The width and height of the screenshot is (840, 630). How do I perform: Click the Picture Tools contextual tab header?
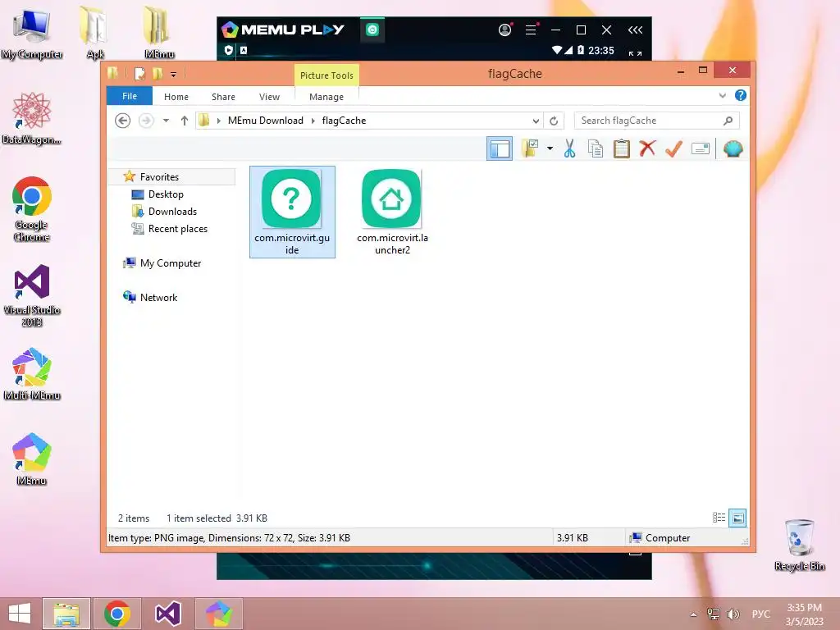click(x=326, y=75)
